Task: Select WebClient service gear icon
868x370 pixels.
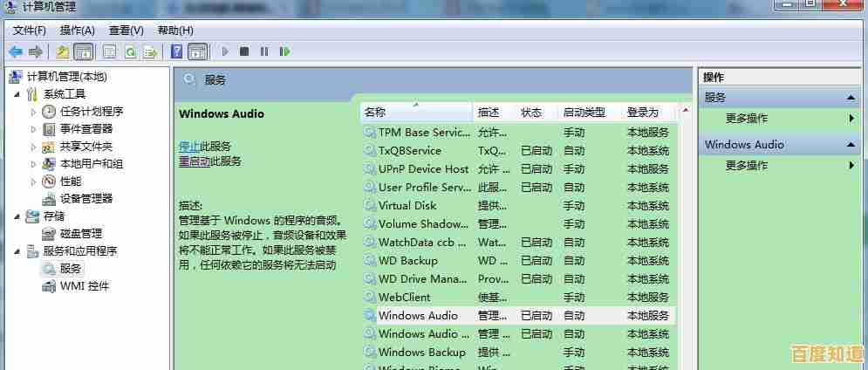Action: [369, 298]
